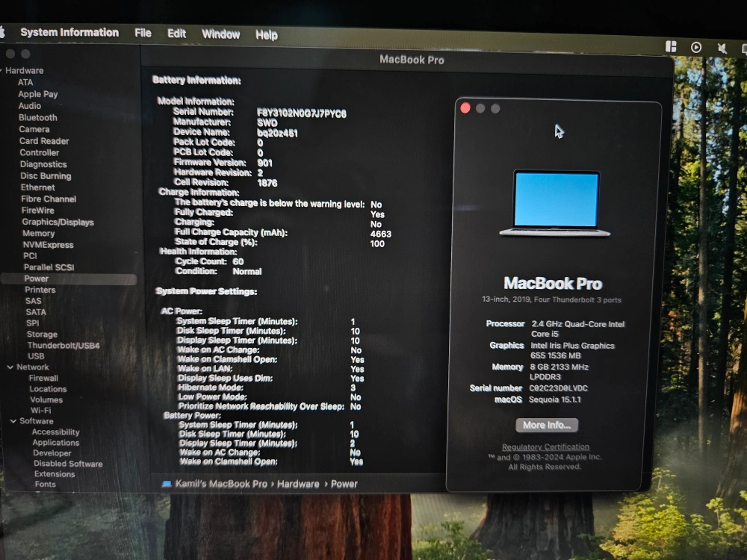Close the About This Mac window
Image resolution: width=747 pixels, height=560 pixels.
[x=465, y=108]
